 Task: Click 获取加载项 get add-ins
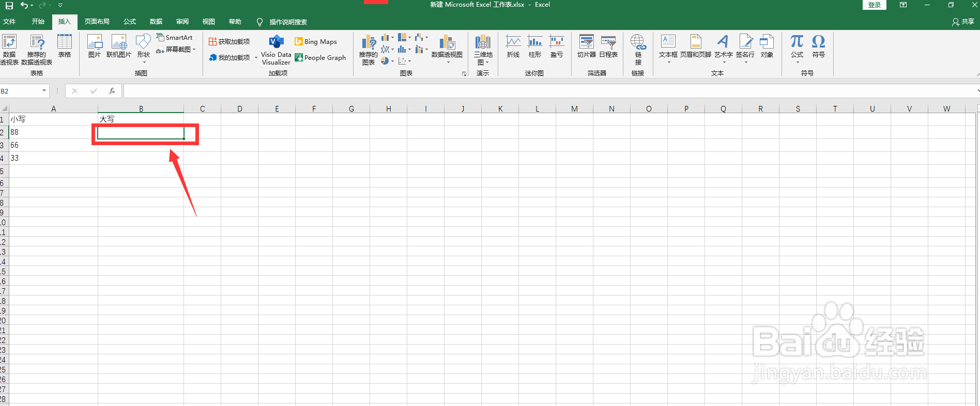(229, 41)
